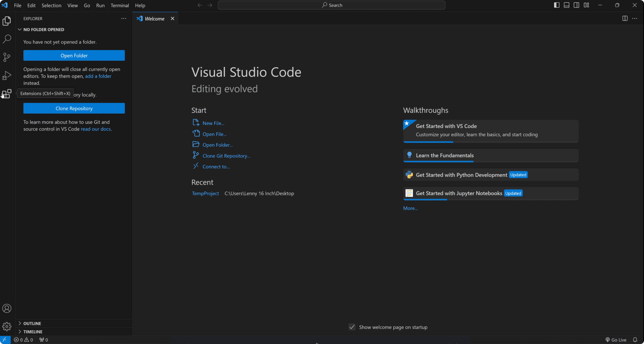Close the Welcome tab
This screenshot has width=644, height=344.
[172, 18]
